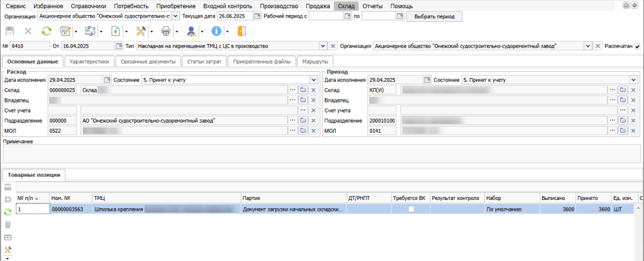The height and width of the screenshot is (261, 644).
Task: Click the insert row icon beside table
Action: (8, 237)
